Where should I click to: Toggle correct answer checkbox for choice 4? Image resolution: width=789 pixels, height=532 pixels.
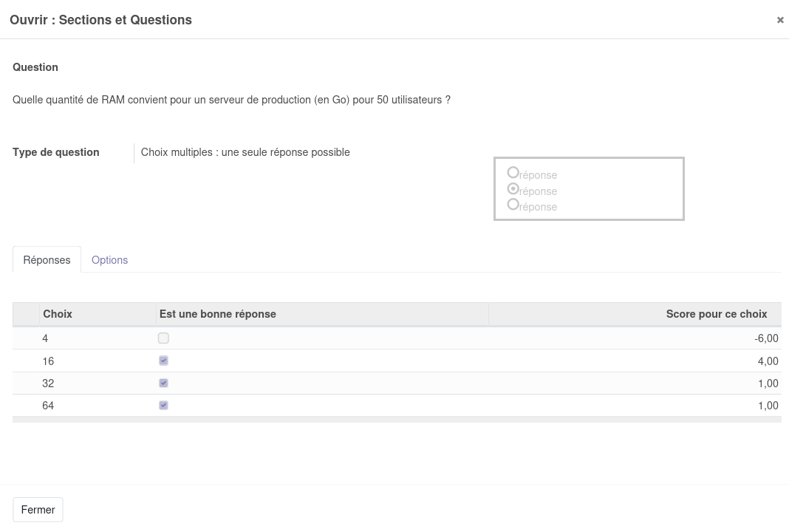(163, 338)
